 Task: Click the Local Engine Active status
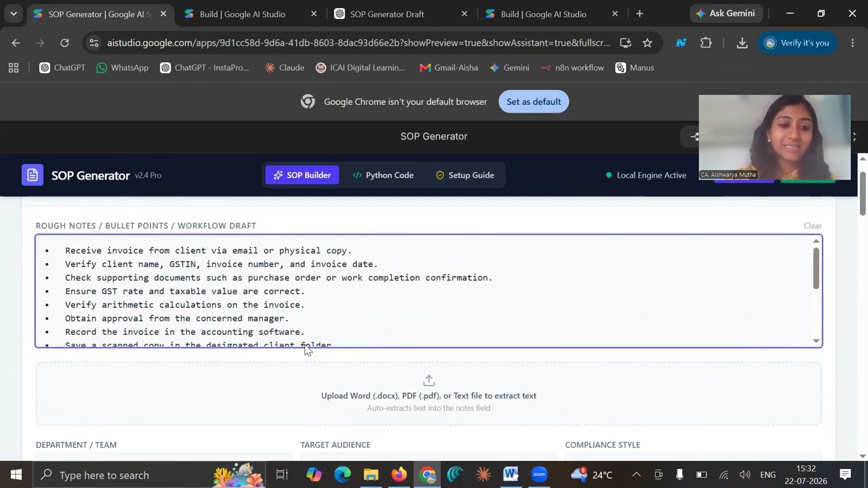tap(646, 175)
